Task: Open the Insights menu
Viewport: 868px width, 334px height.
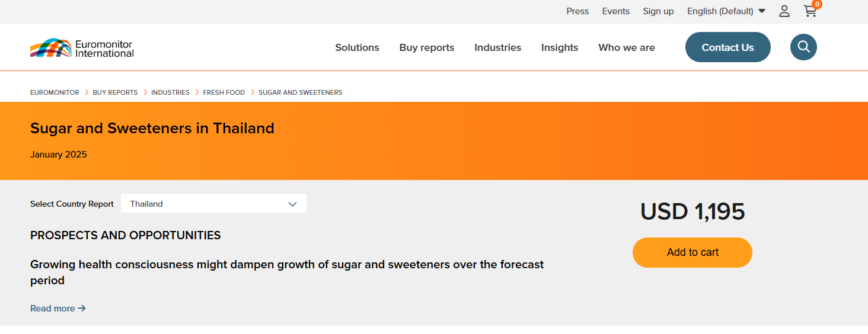Action: click(x=560, y=48)
